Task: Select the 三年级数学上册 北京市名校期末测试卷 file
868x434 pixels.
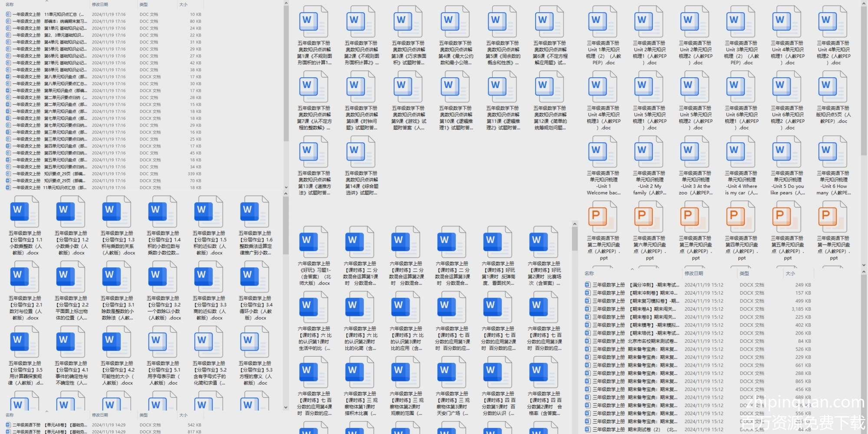Action: [x=634, y=341]
